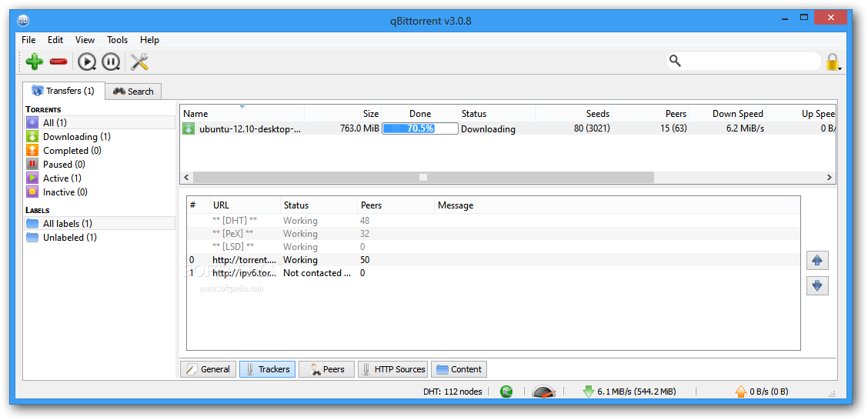This screenshot has width=868, height=420.
Task: Select the Inactive (0) filter
Action: tap(99, 192)
